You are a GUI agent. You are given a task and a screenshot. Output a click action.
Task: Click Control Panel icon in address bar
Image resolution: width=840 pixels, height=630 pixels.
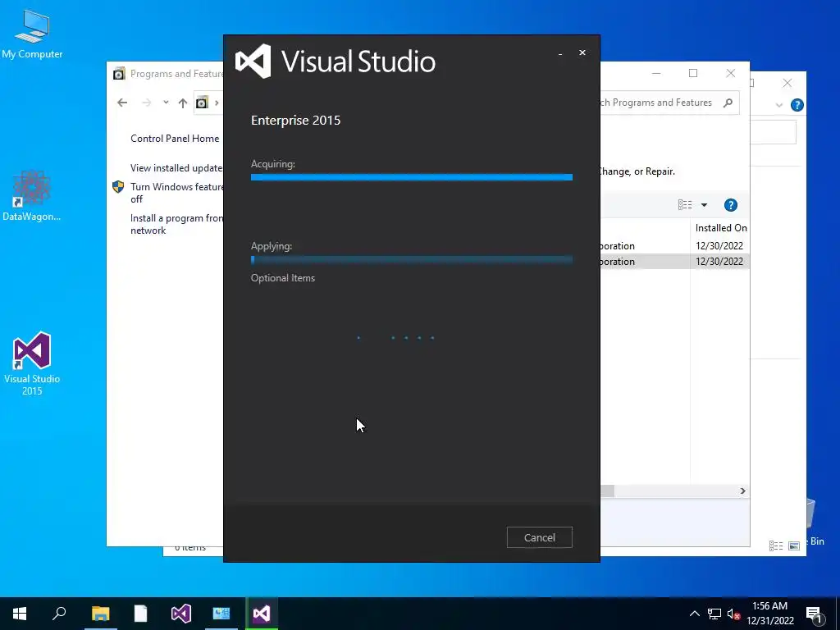pyautogui.click(x=202, y=103)
